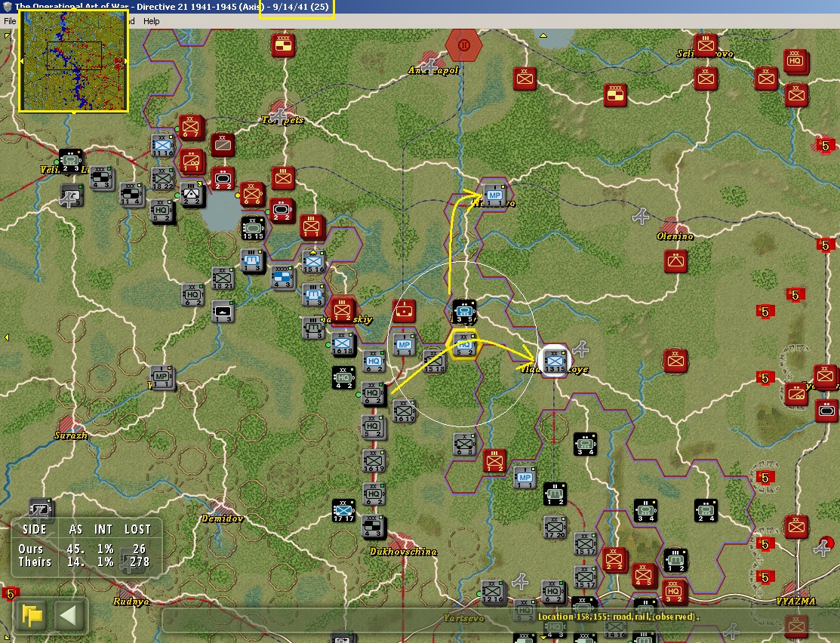Select the grey boat unit 1 3
The width and height of the screenshot is (840, 643).
pyautogui.click(x=223, y=312)
